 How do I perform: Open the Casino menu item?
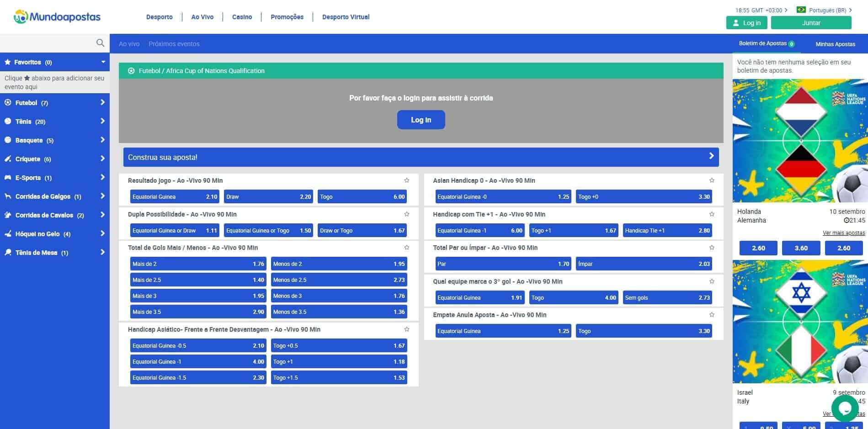tap(241, 17)
